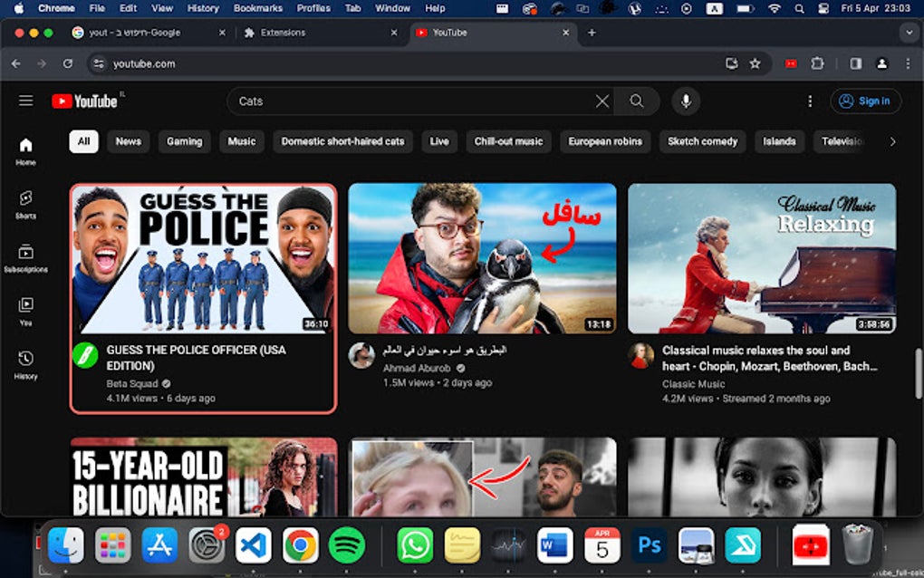Clear the search text with the X icon
The image size is (924, 578).
pyautogui.click(x=602, y=101)
